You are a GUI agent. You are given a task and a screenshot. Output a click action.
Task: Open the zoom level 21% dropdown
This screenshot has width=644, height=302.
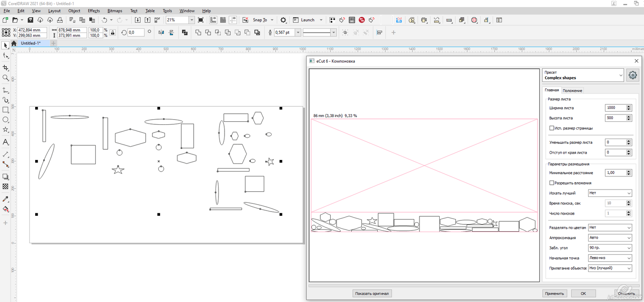coord(191,20)
